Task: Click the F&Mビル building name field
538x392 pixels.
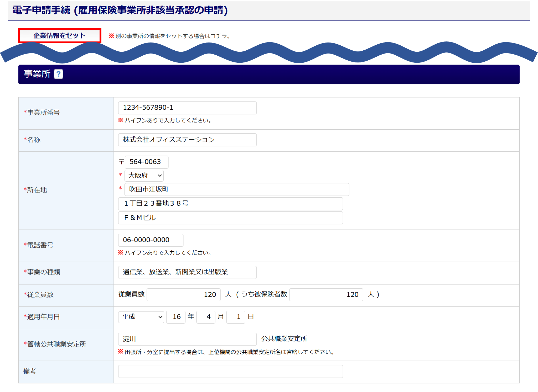Action: 230,218
